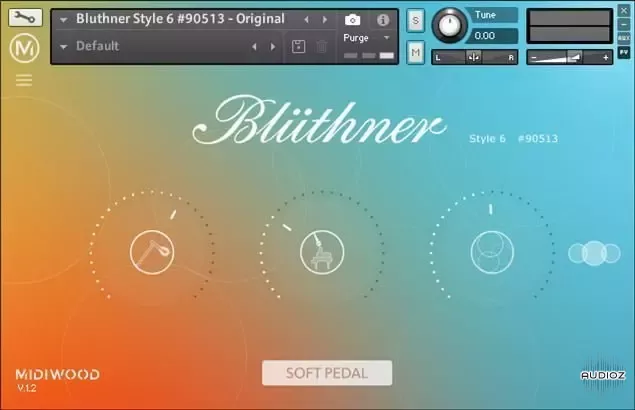Toggle the SOFT PEDAL button
The image size is (635, 410).
[327, 373]
